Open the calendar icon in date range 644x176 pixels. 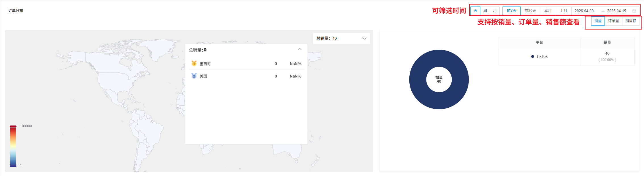coord(634,11)
